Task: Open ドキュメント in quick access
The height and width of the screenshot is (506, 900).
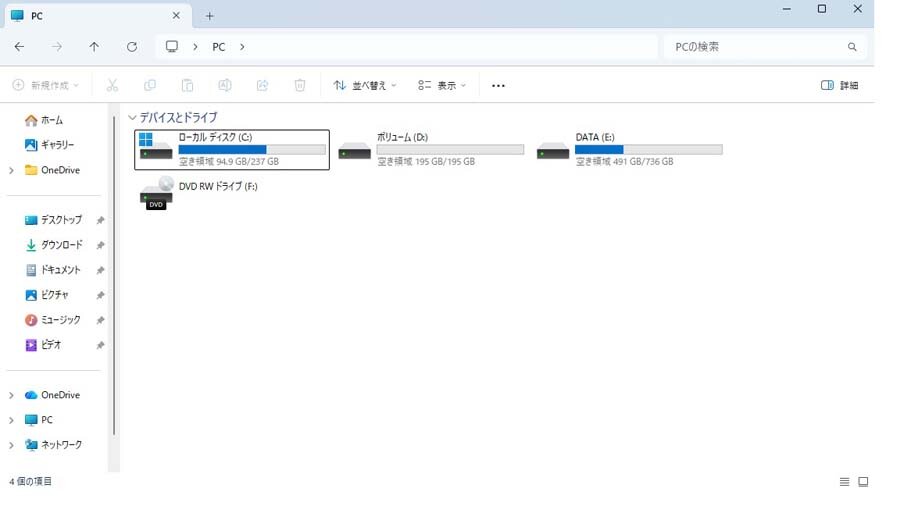Action: pyautogui.click(x=53, y=270)
